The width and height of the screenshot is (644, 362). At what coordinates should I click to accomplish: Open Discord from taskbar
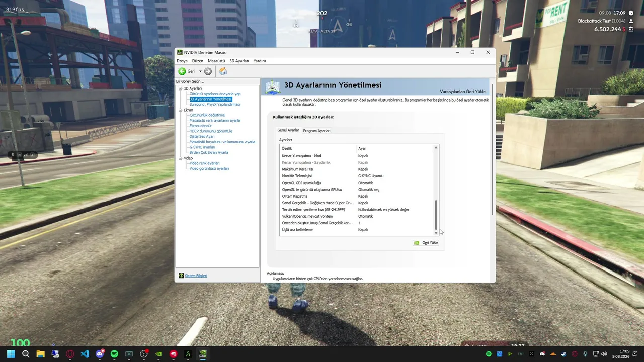(100, 354)
